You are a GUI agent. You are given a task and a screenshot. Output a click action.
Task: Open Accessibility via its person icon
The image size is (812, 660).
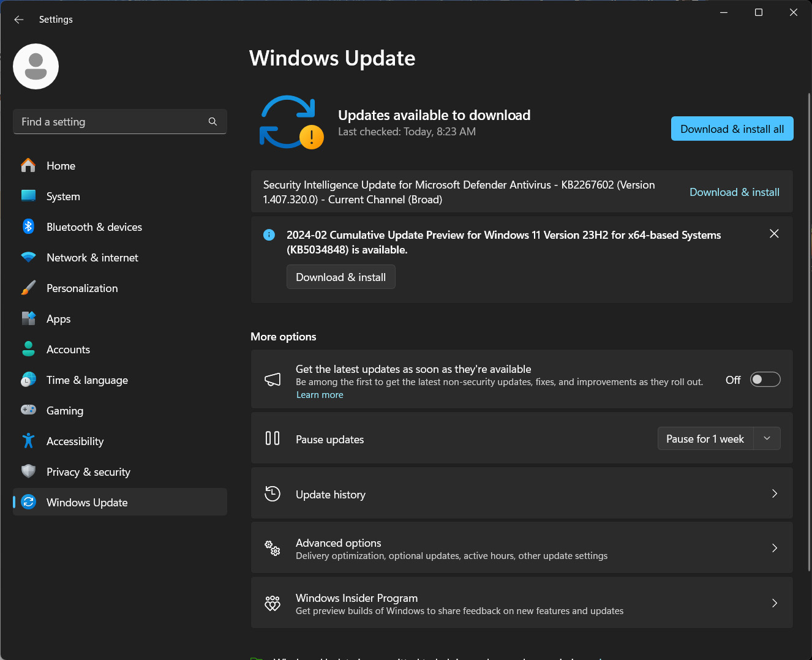click(x=28, y=441)
